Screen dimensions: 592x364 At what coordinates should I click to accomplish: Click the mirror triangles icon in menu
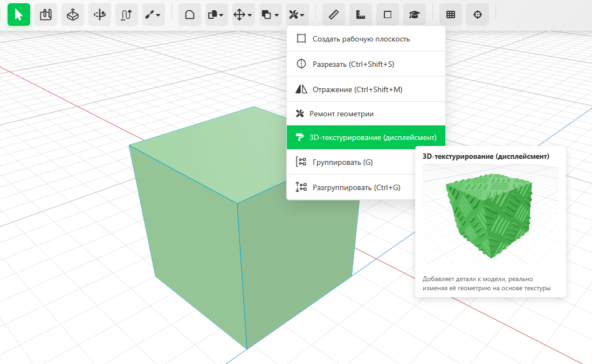click(301, 89)
